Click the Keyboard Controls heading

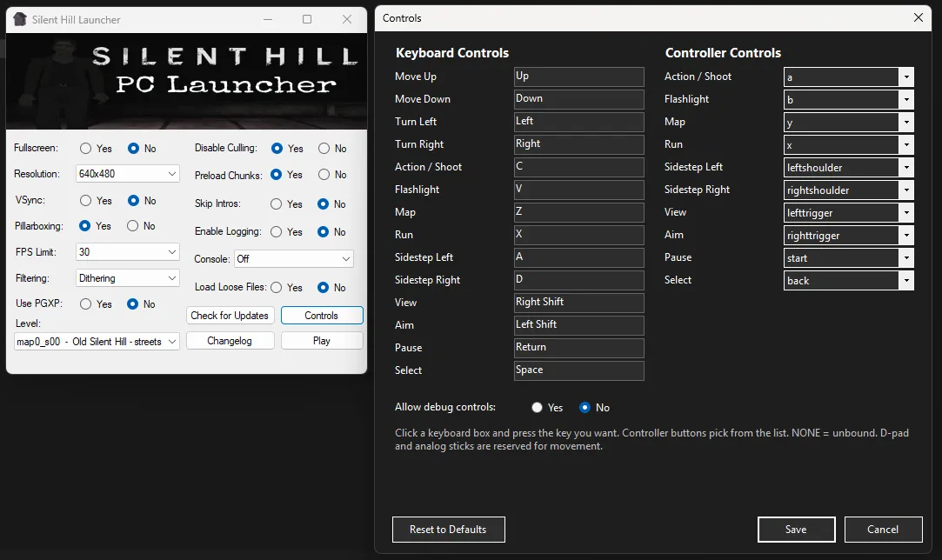[452, 53]
